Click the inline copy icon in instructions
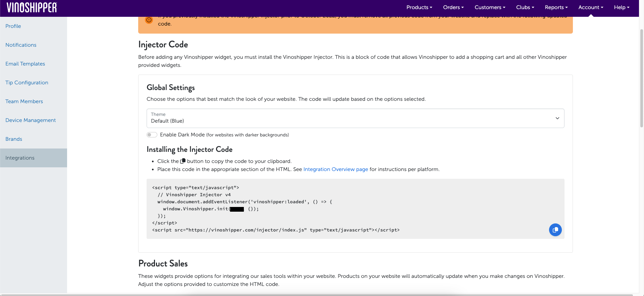Image resolution: width=644 pixels, height=296 pixels. (x=183, y=161)
